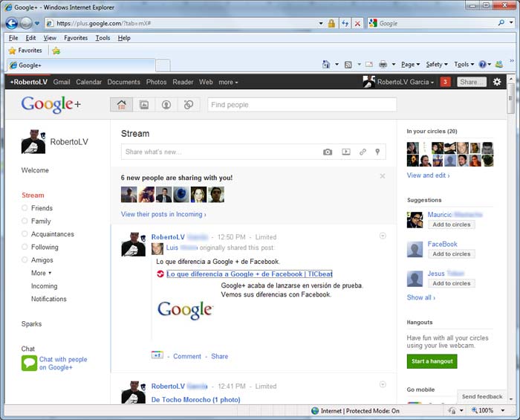Click the IE Help question mark icon

click(x=483, y=65)
